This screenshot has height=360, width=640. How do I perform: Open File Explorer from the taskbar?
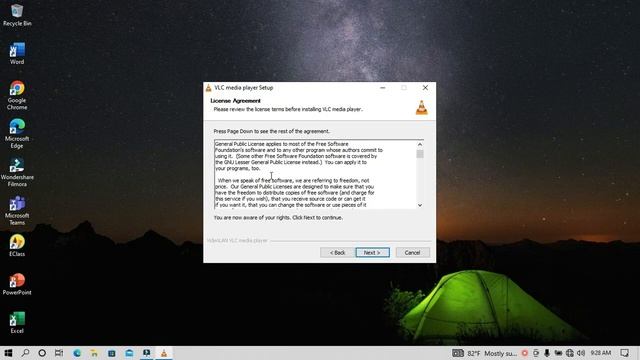pyautogui.click(x=94, y=353)
